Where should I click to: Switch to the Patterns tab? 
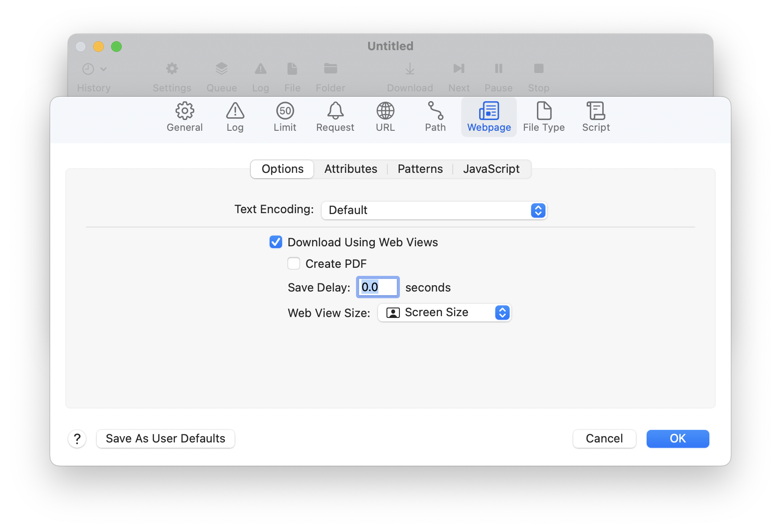click(420, 169)
